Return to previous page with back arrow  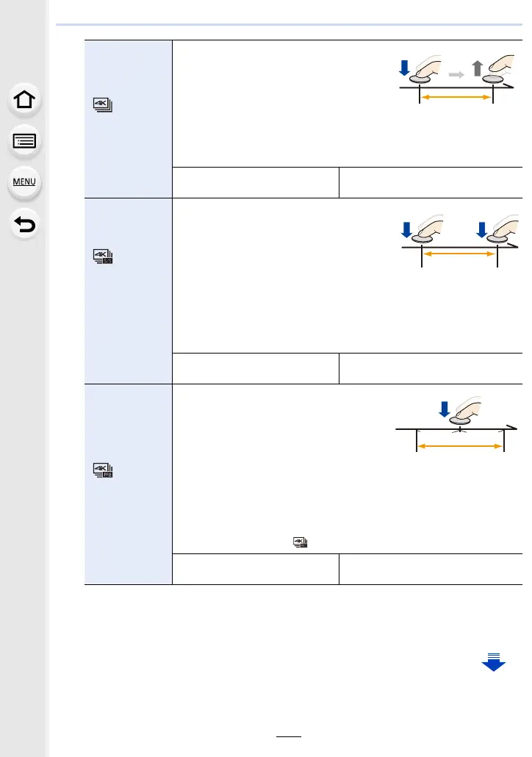click(x=26, y=224)
